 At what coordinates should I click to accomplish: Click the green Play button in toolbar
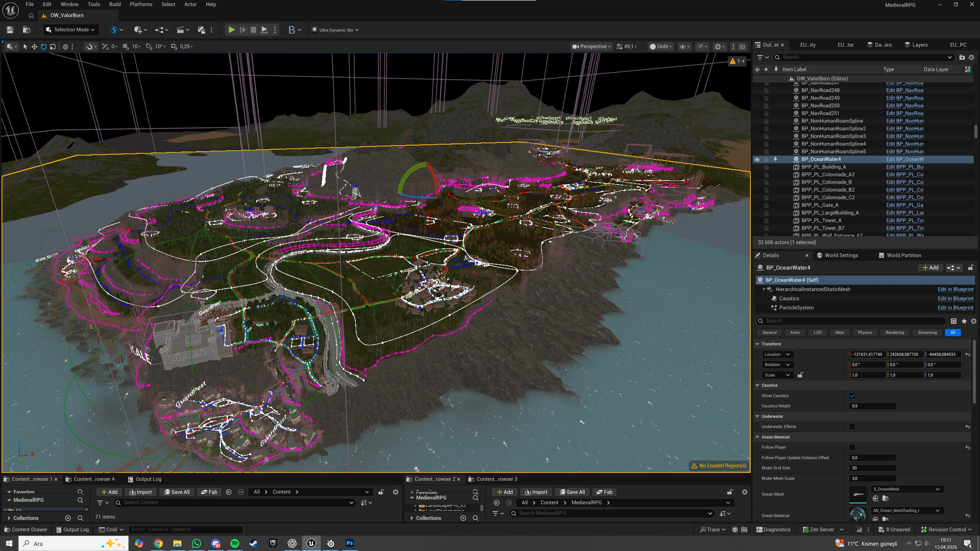pos(231,30)
